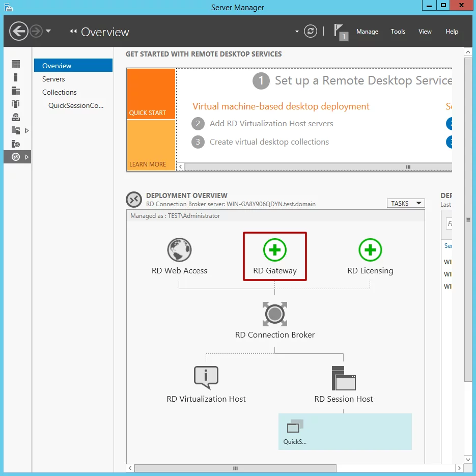Open the Tools menu
Viewport: 476px width, 476px height.
(x=398, y=32)
